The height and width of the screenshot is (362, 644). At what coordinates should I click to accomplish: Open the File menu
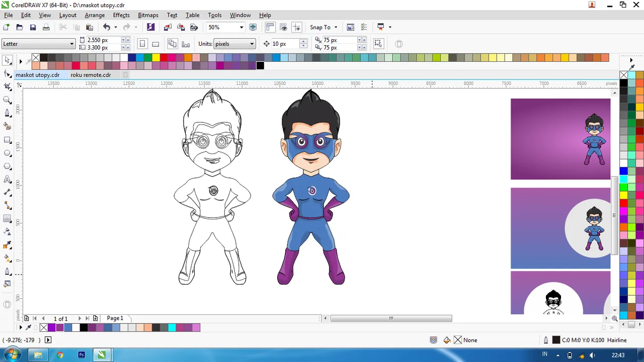(x=9, y=15)
